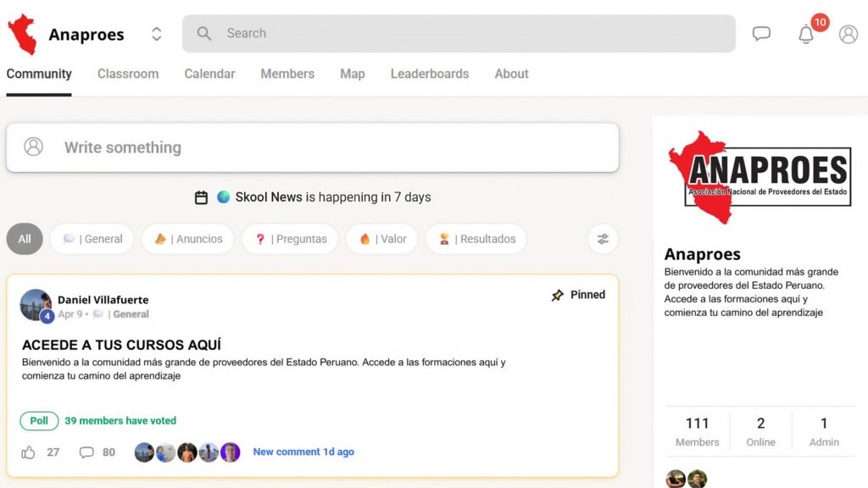The image size is (868, 488).
Task: Open the feed filter settings icon
Action: [603, 239]
